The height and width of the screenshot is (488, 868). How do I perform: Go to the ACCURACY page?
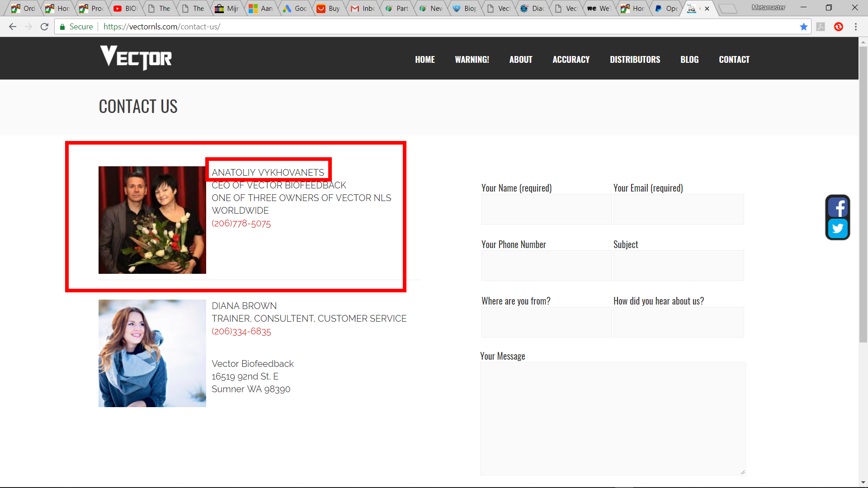point(571,60)
